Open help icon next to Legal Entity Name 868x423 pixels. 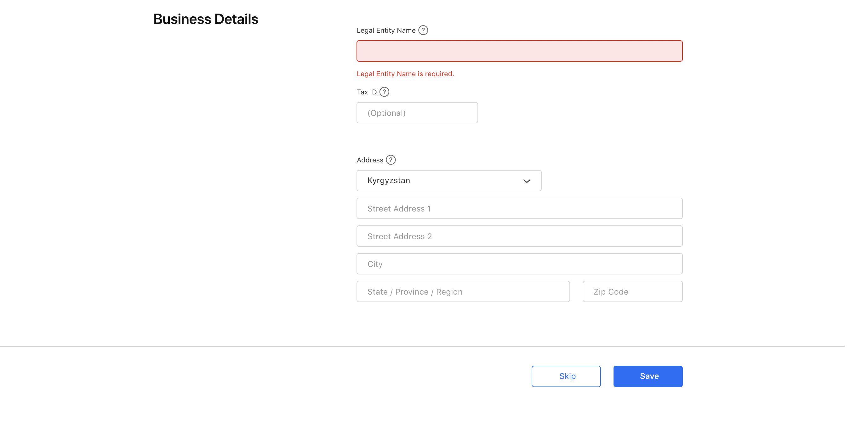(x=423, y=30)
